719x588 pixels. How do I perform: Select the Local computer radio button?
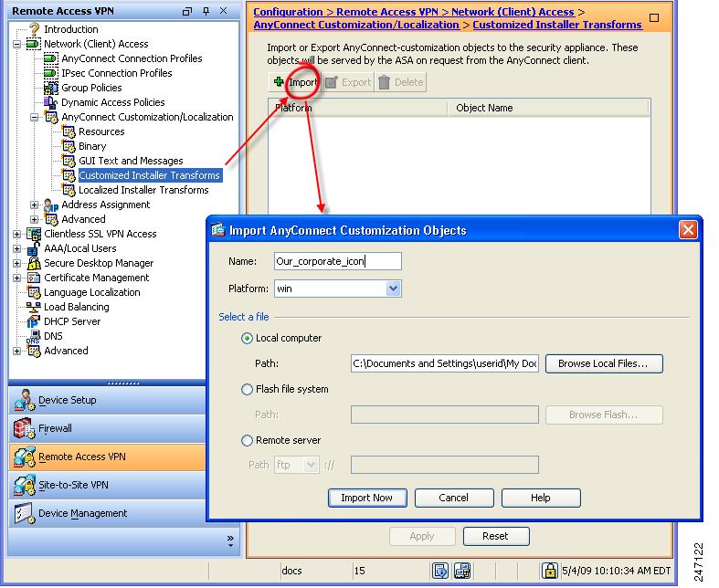click(x=247, y=339)
